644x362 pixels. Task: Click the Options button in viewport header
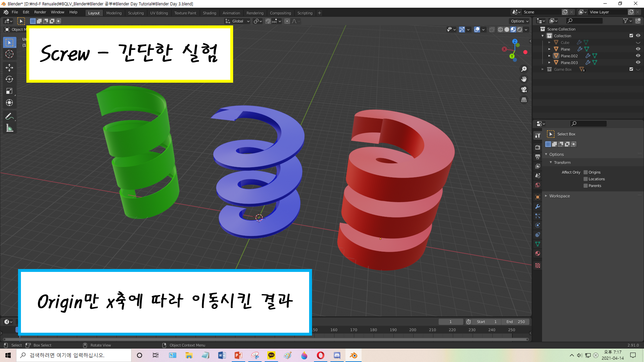coord(519,21)
